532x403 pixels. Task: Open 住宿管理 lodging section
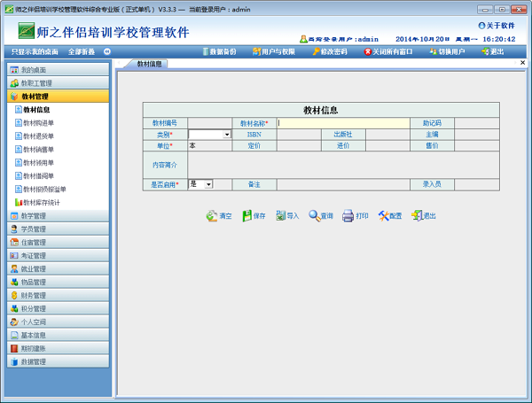tap(58, 242)
